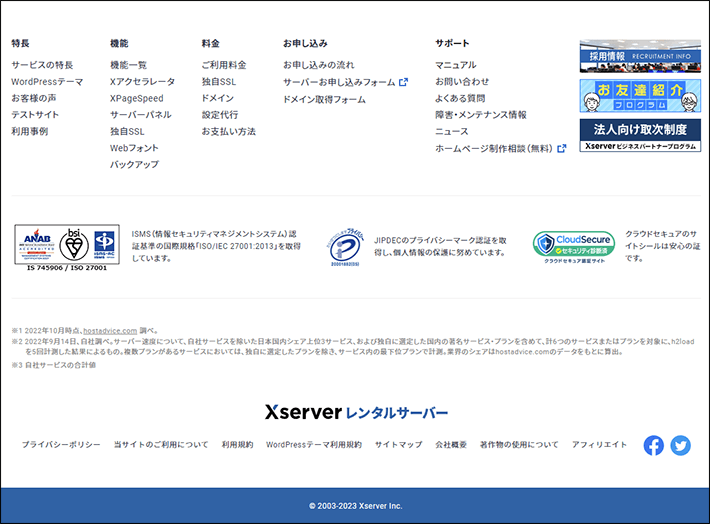The image size is (710, 524).
Task: Open ホームページ制作相談(無料) link
Action: tap(494, 149)
